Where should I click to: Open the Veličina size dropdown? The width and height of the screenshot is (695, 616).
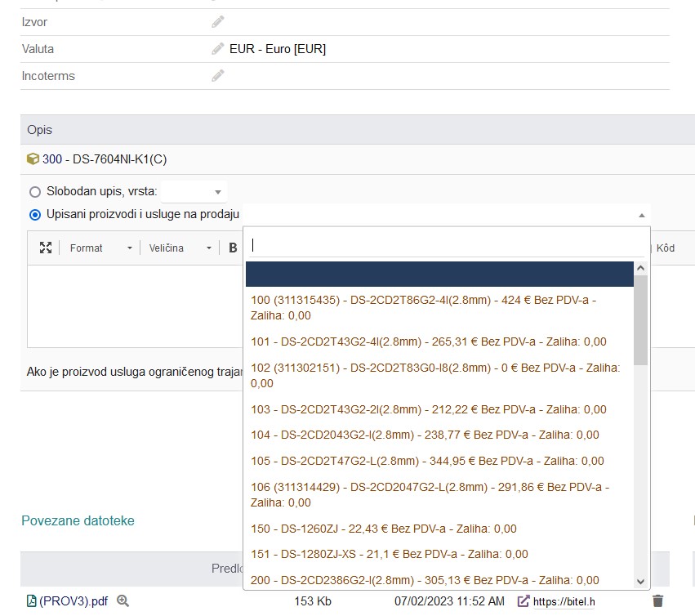(180, 248)
